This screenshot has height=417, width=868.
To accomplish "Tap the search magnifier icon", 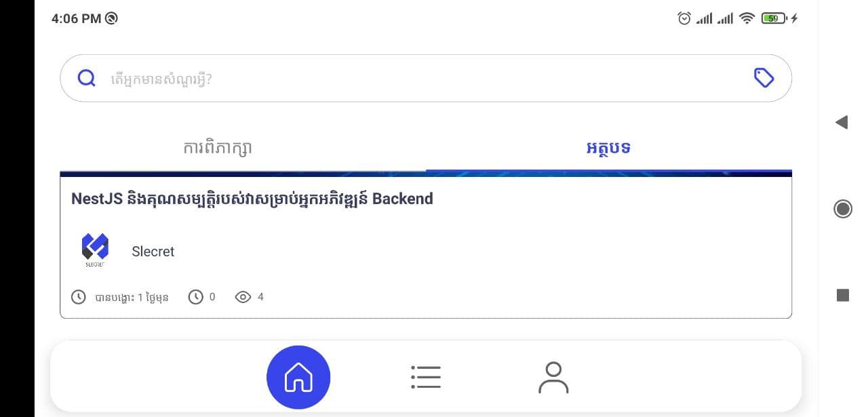I will (87, 79).
